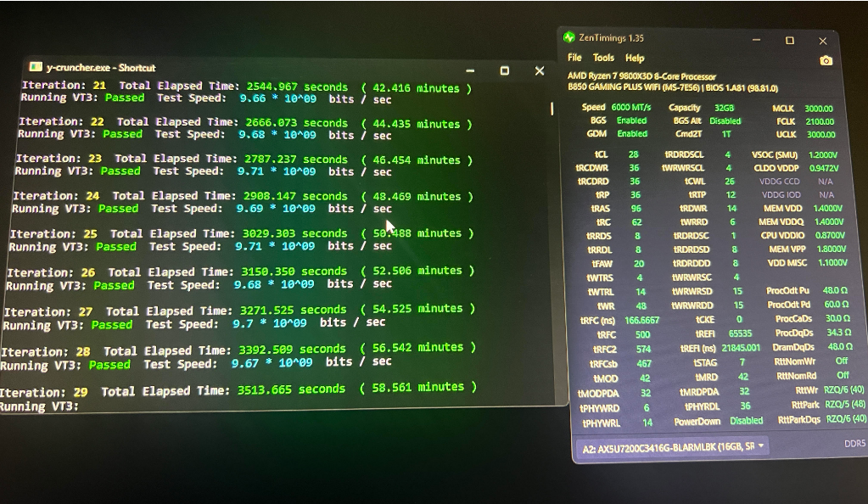Close the y-cruncher console window
The width and height of the screenshot is (868, 504).
[x=539, y=71]
